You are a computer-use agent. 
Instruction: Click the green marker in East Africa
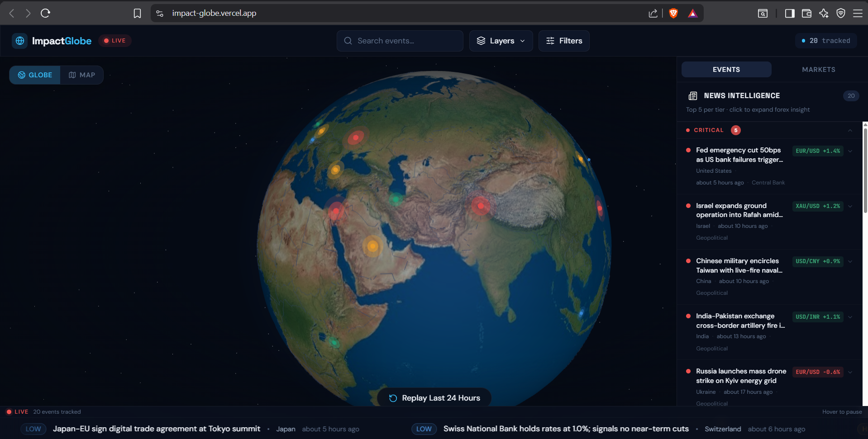(x=334, y=342)
